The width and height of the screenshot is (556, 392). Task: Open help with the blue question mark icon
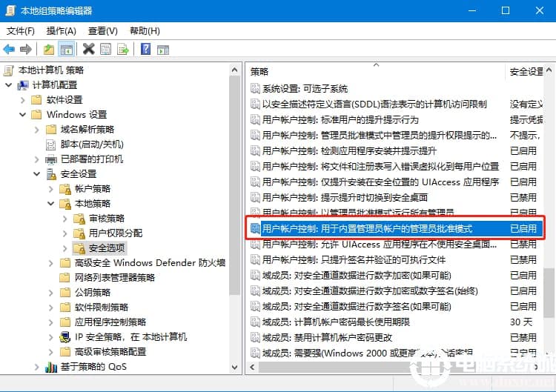pyautogui.click(x=146, y=49)
